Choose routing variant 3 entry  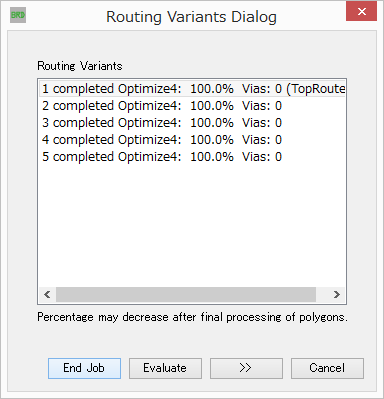pos(192,123)
